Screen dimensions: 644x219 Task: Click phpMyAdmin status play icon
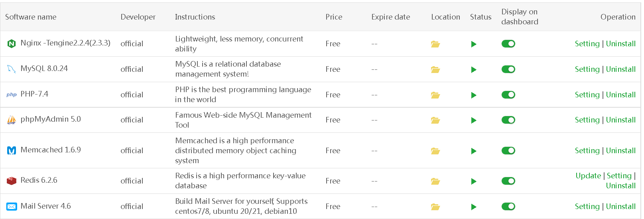[x=473, y=120]
